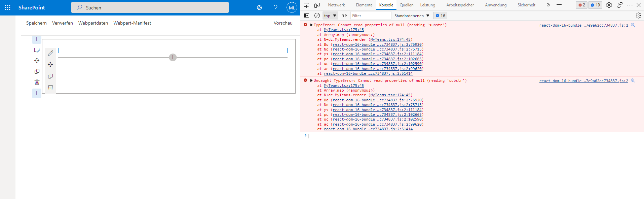Viewport: 644px width, 199px height.
Task: Open the Anwendung tab
Action: tap(496, 5)
